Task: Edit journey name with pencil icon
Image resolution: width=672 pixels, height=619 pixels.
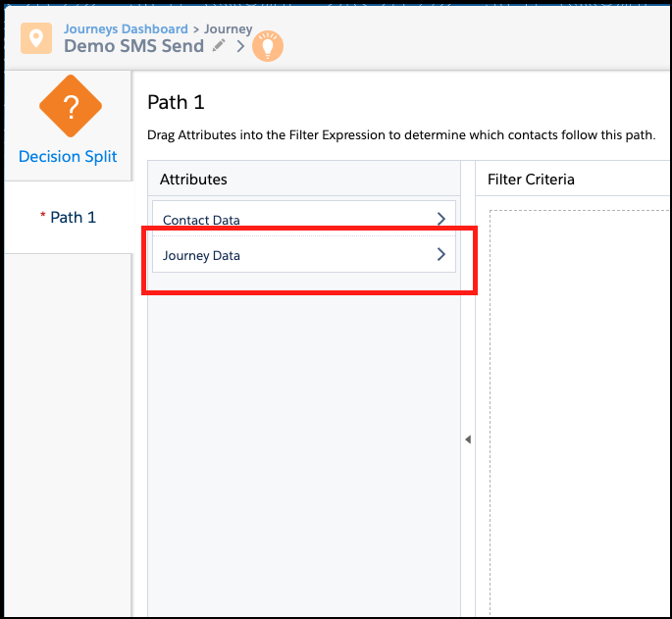Action: [x=219, y=45]
